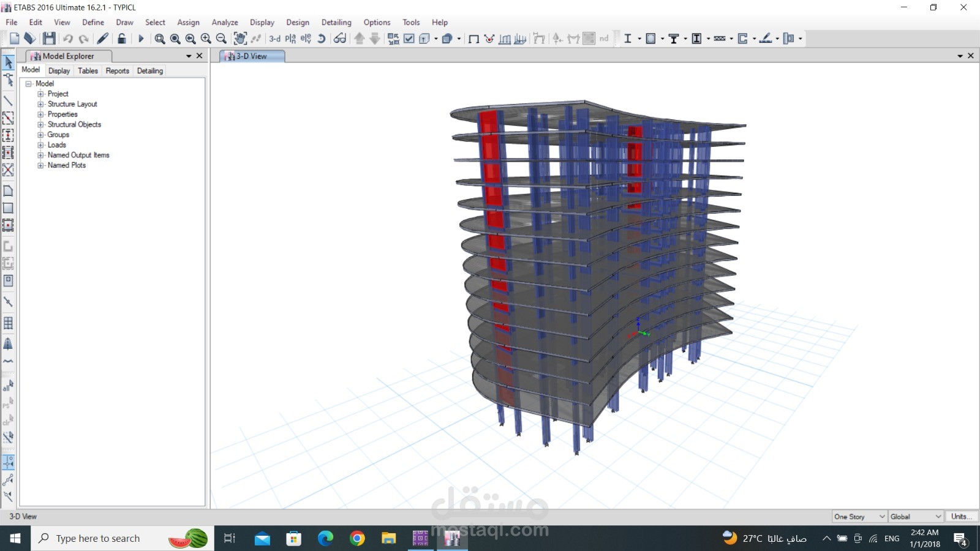Open Google Chrome from the taskbar
Viewport: 980px width, 551px height.
pos(357,538)
